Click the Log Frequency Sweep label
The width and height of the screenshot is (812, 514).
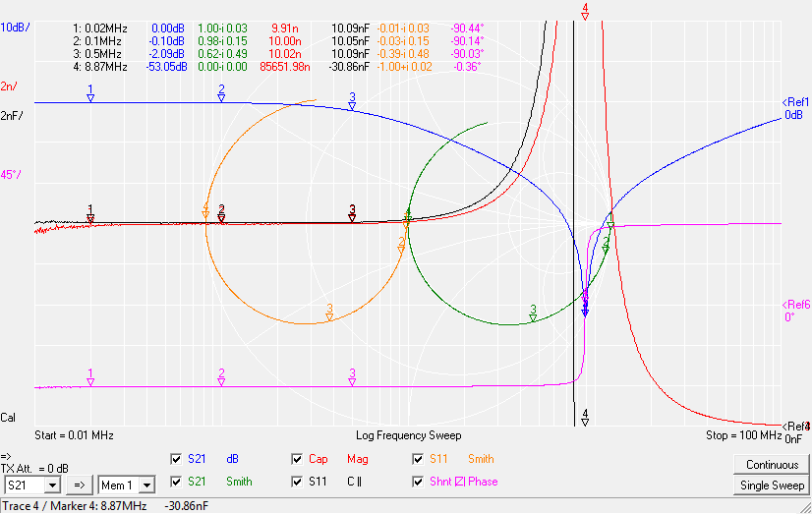pyautogui.click(x=409, y=435)
